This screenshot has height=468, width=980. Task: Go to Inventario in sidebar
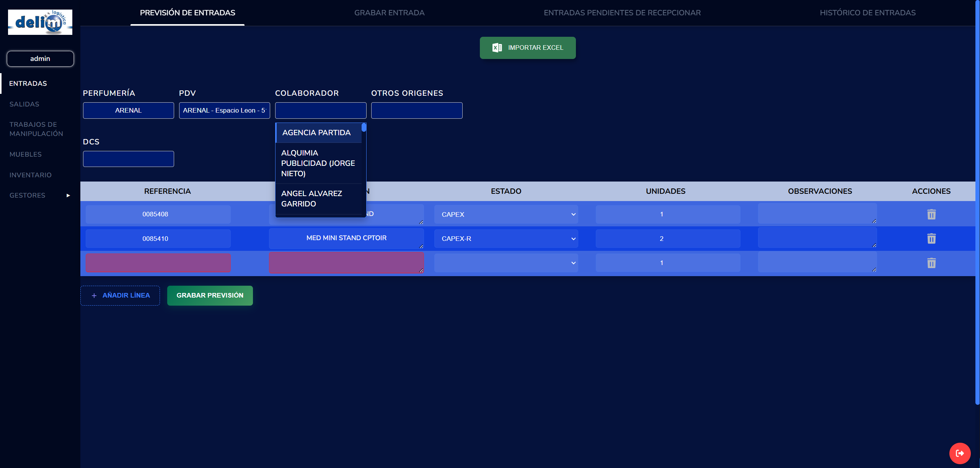click(31, 175)
